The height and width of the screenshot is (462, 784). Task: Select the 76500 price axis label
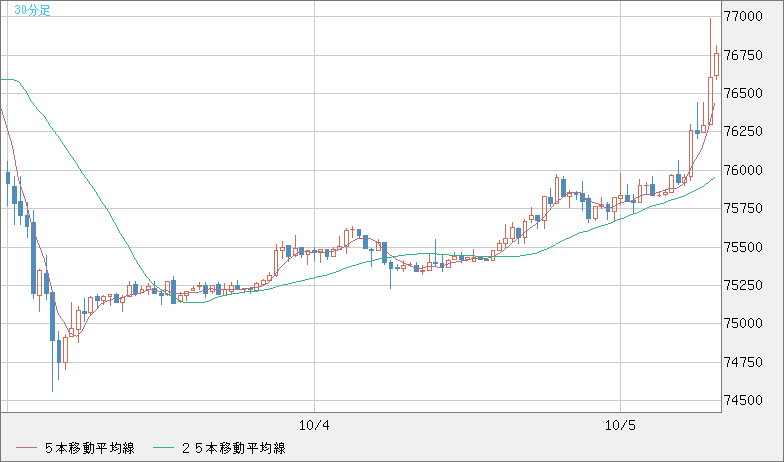point(744,94)
